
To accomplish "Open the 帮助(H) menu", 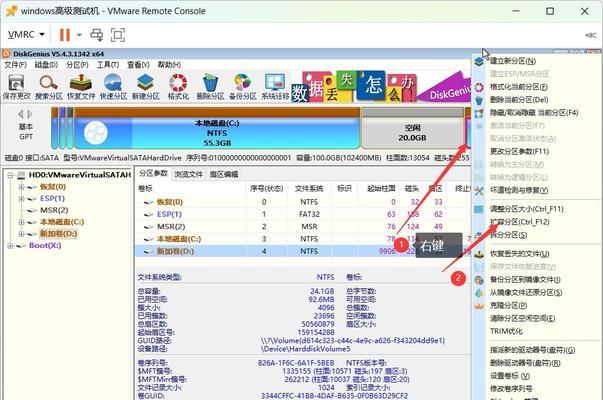I will coord(169,65).
